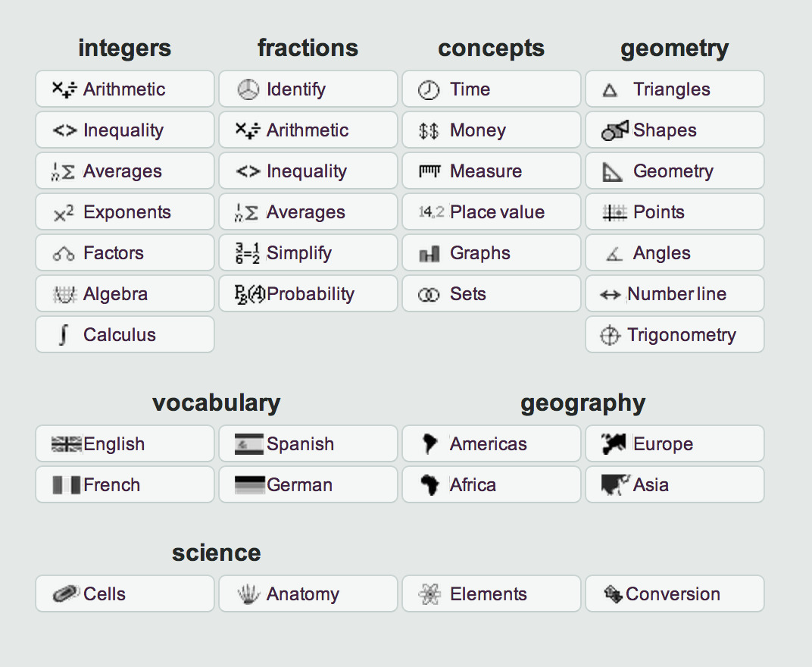Screen dimensions: 812x667
Task: Open the Europe geography quiz
Action: pyautogui.click(x=675, y=444)
